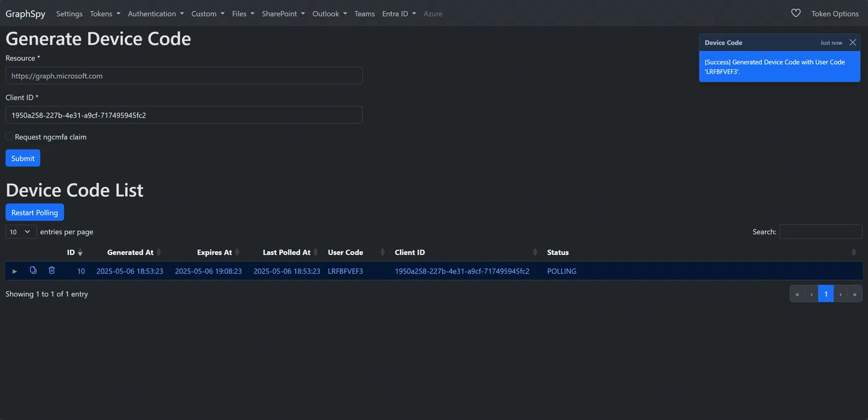Open the Azure menu item
The height and width of the screenshot is (420, 868).
(433, 14)
